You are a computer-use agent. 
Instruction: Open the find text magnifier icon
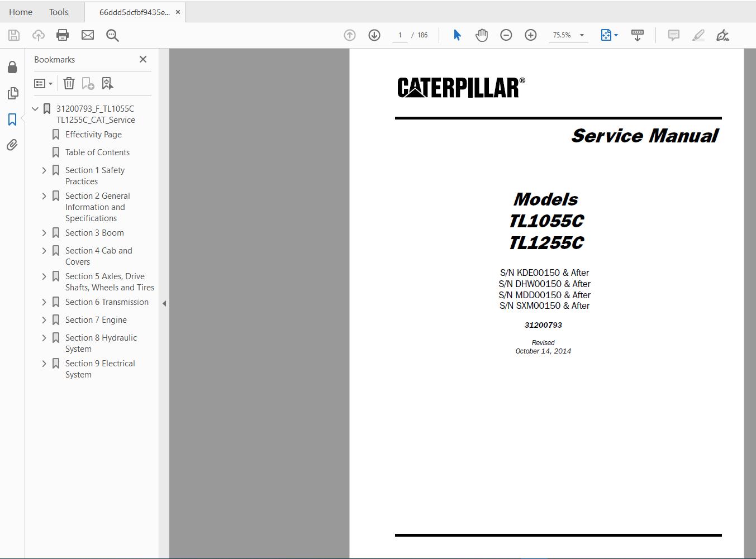click(x=112, y=35)
